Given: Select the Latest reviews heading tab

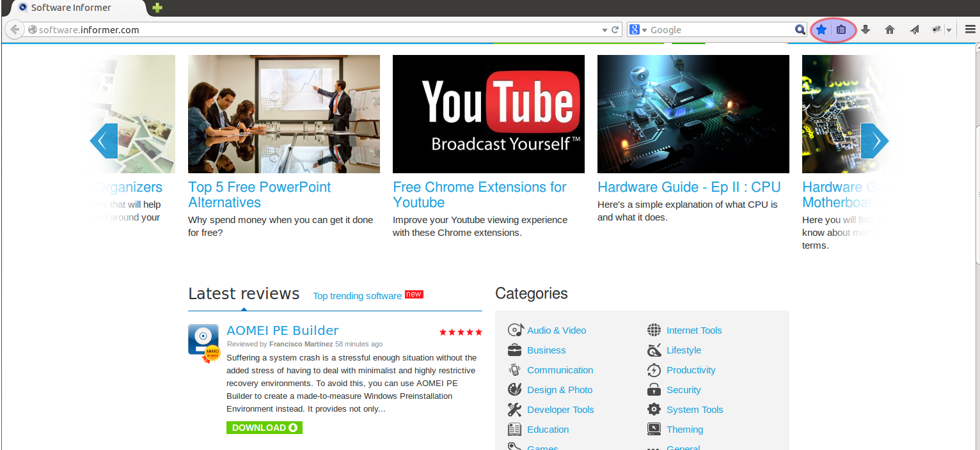Looking at the screenshot, I should tap(244, 293).
